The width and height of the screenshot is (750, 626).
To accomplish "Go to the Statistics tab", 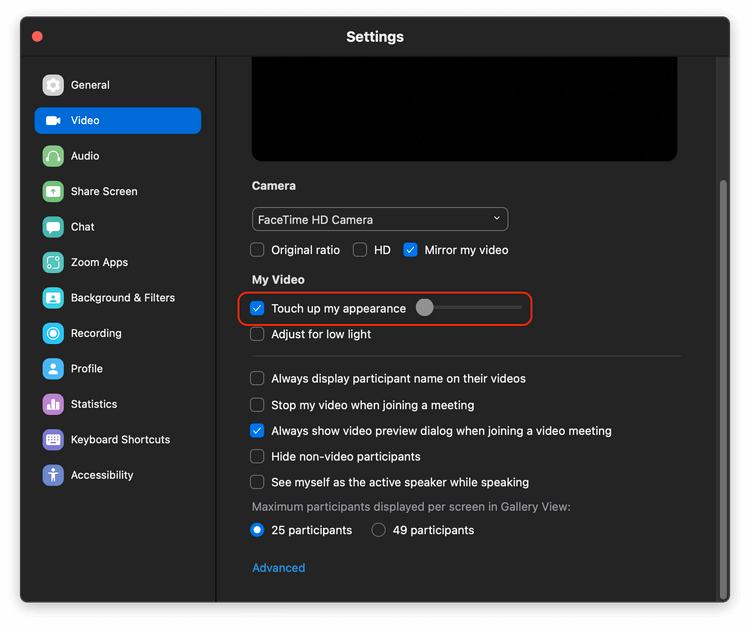I will (93, 404).
